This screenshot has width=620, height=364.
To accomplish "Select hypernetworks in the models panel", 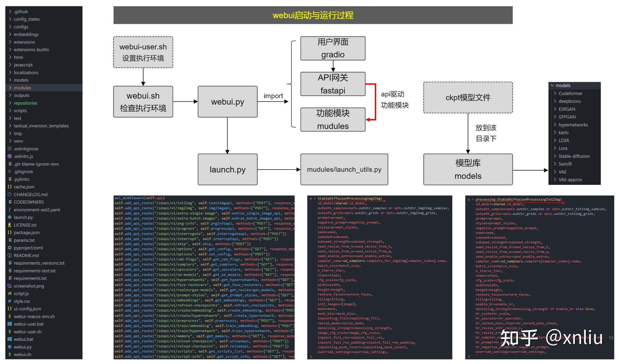I will (x=573, y=125).
